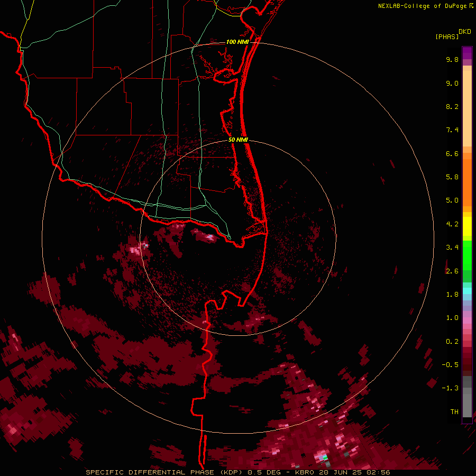Click the orange segment of the color bar

(x=467, y=183)
